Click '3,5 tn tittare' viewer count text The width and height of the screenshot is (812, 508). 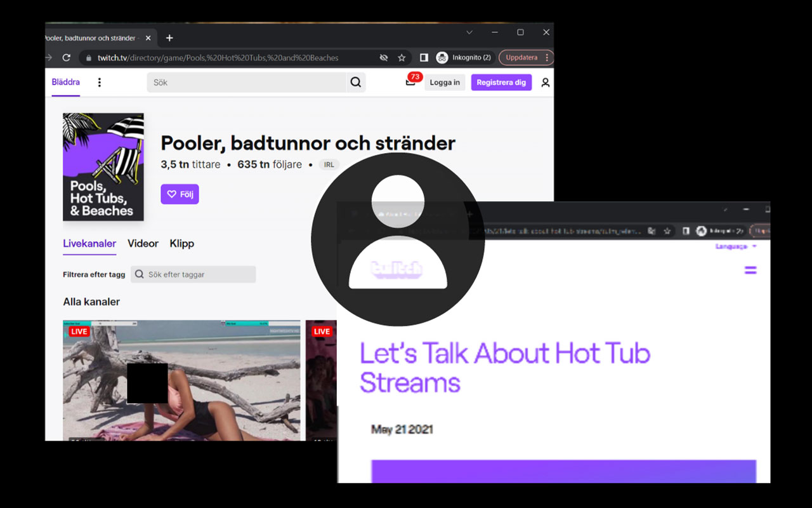point(190,164)
